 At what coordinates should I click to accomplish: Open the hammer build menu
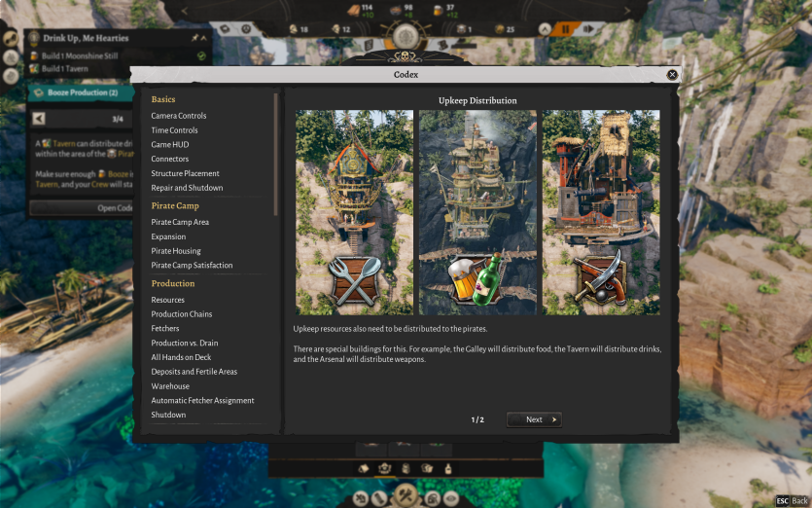pyautogui.click(x=406, y=495)
